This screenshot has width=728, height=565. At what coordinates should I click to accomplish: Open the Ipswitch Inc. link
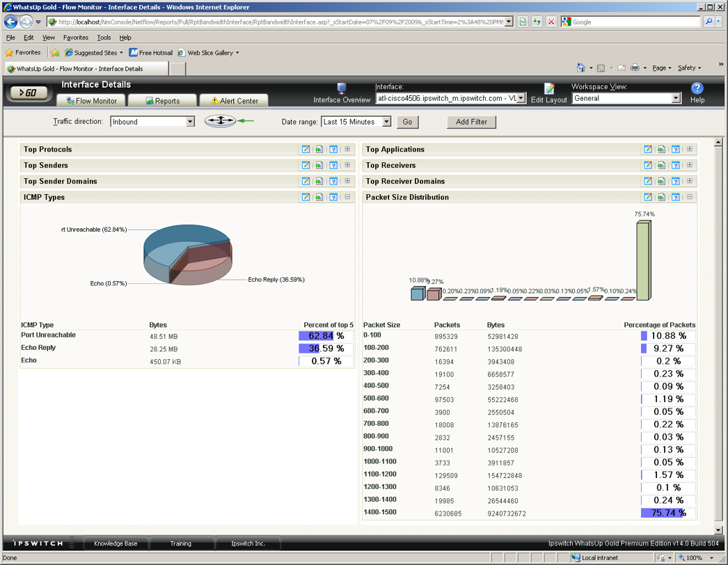(248, 543)
